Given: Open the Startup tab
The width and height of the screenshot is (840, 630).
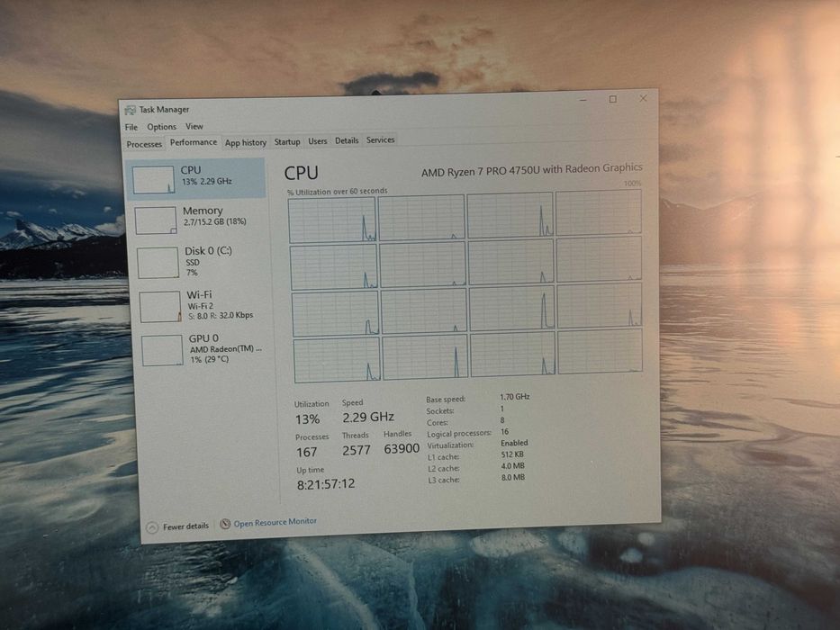Looking at the screenshot, I should coord(287,142).
